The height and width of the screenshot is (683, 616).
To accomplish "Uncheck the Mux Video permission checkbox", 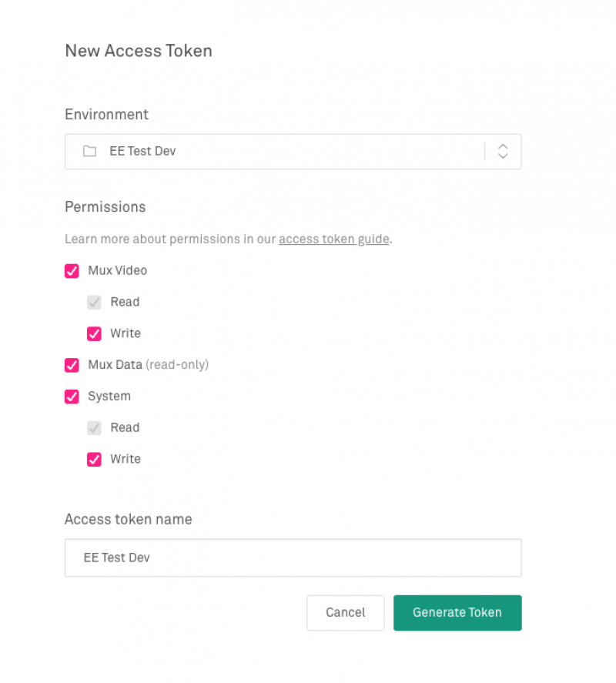I will click(x=72, y=271).
